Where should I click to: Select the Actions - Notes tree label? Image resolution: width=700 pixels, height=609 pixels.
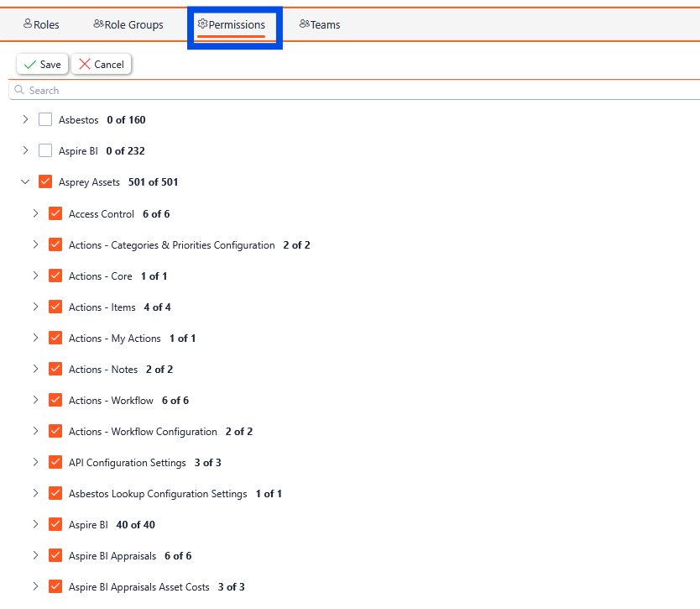103,370
